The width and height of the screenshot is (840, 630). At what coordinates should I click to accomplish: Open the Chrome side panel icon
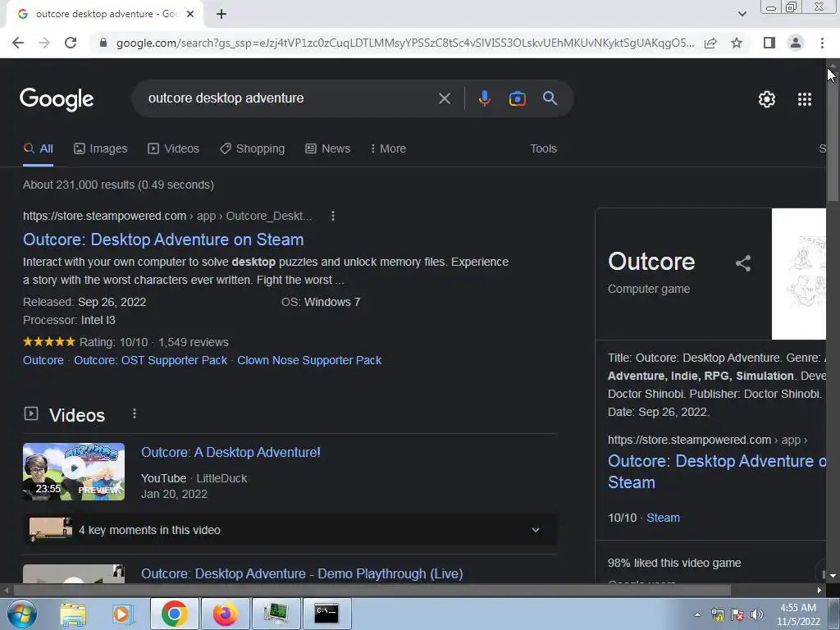point(769,43)
